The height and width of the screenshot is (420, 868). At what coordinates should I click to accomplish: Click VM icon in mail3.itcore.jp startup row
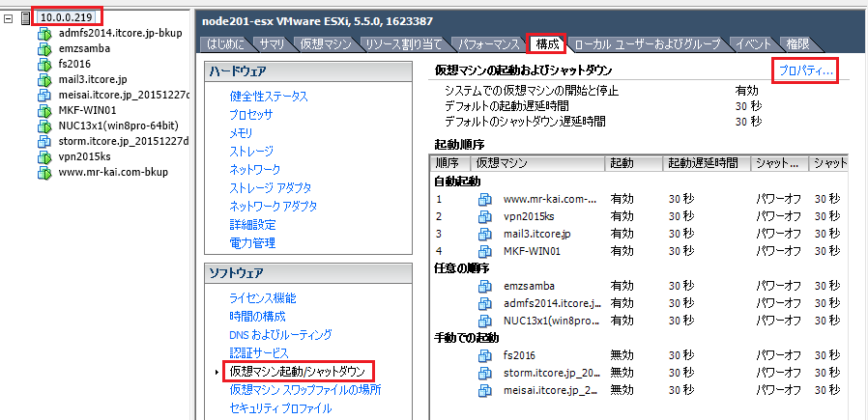(485, 234)
